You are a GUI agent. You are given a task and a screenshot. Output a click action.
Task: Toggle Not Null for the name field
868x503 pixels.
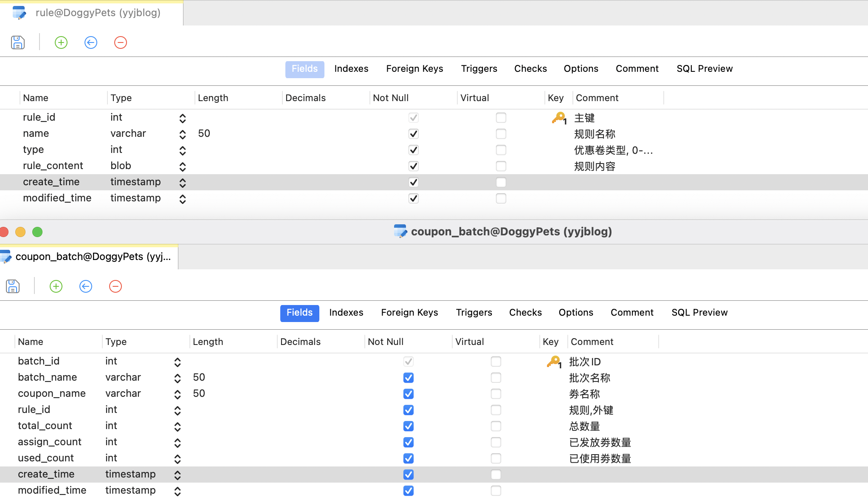[414, 134]
